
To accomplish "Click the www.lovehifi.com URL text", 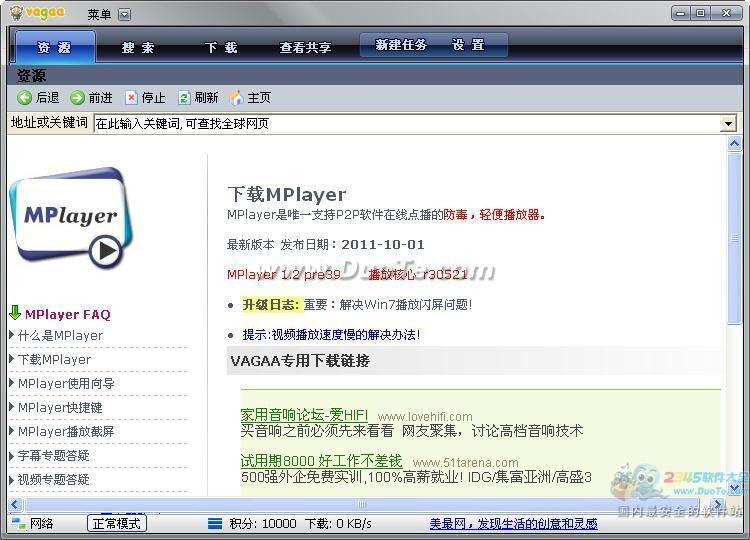I will [425, 417].
